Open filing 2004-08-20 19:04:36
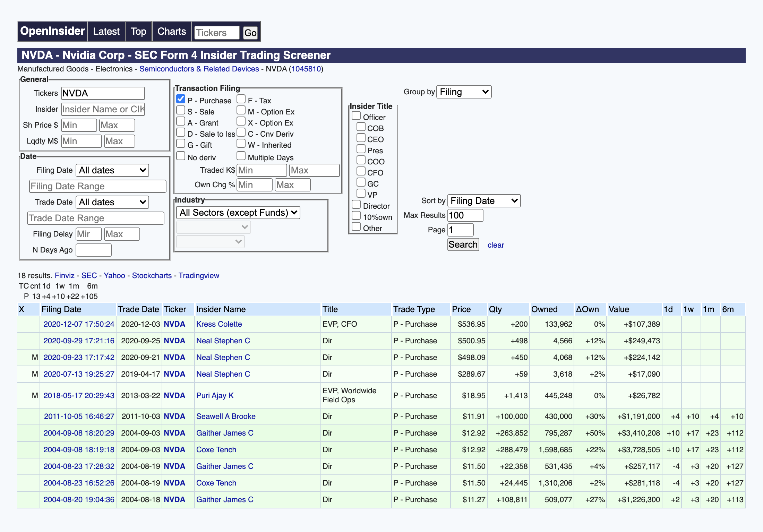 (79, 500)
